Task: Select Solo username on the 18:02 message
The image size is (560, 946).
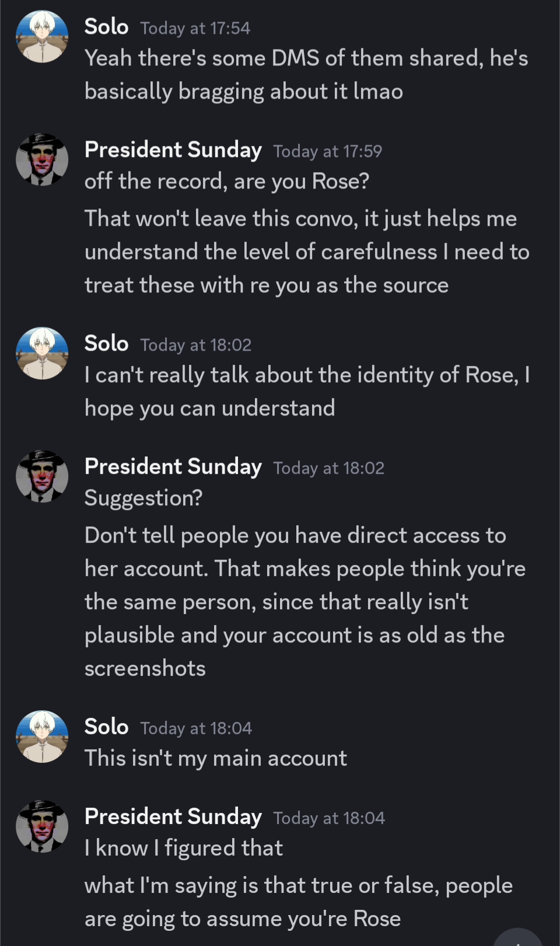Action: tap(106, 344)
